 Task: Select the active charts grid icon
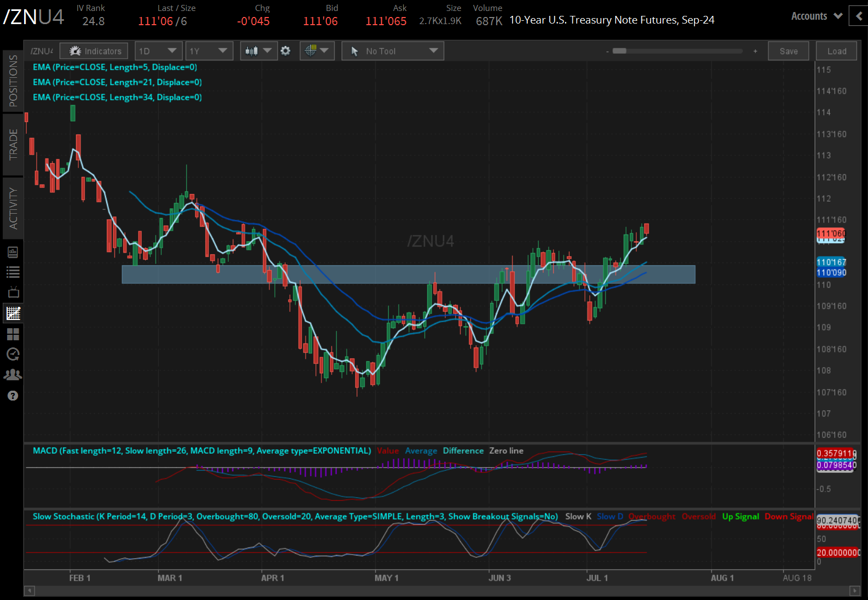(13, 313)
